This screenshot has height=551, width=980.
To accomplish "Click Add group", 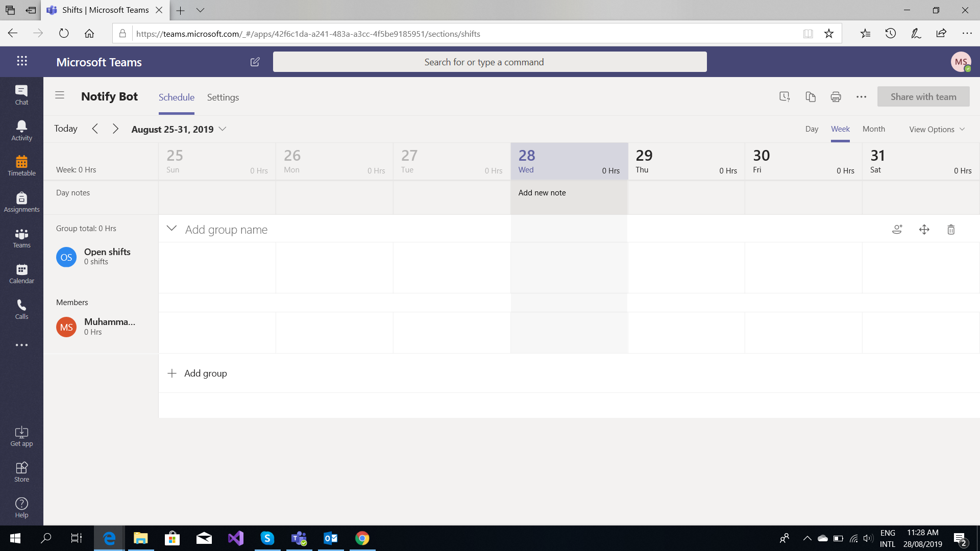I will coord(197,373).
